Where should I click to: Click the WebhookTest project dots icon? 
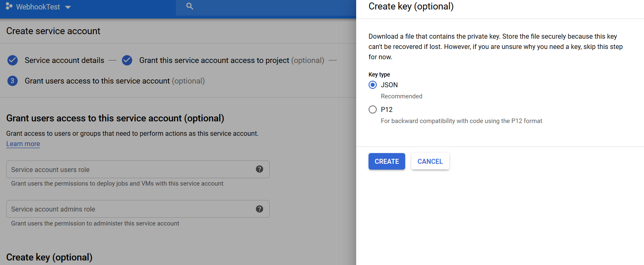point(9,6)
